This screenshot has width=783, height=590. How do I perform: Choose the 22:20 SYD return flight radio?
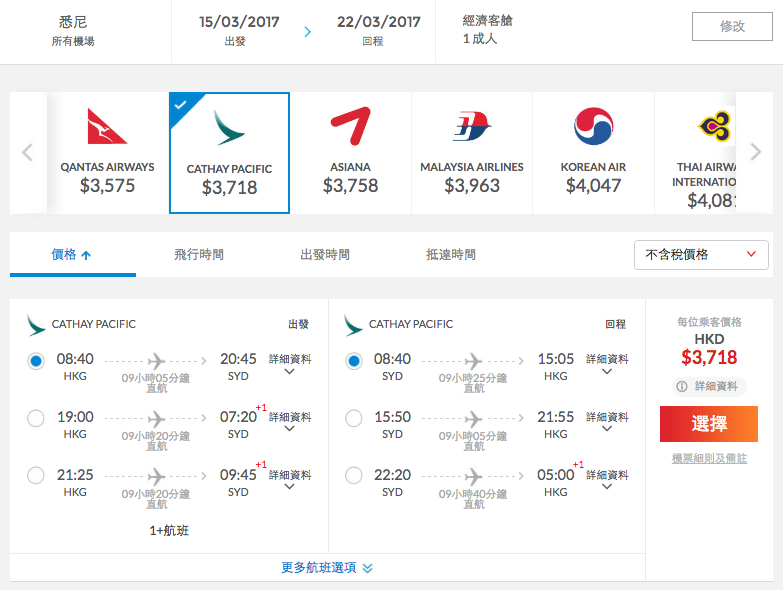[354, 475]
